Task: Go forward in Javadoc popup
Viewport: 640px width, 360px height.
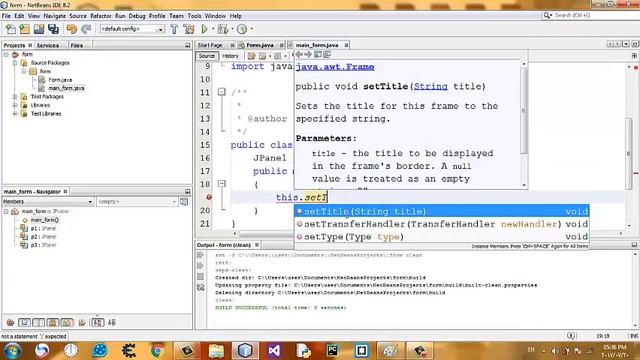Action: [x=308, y=54]
